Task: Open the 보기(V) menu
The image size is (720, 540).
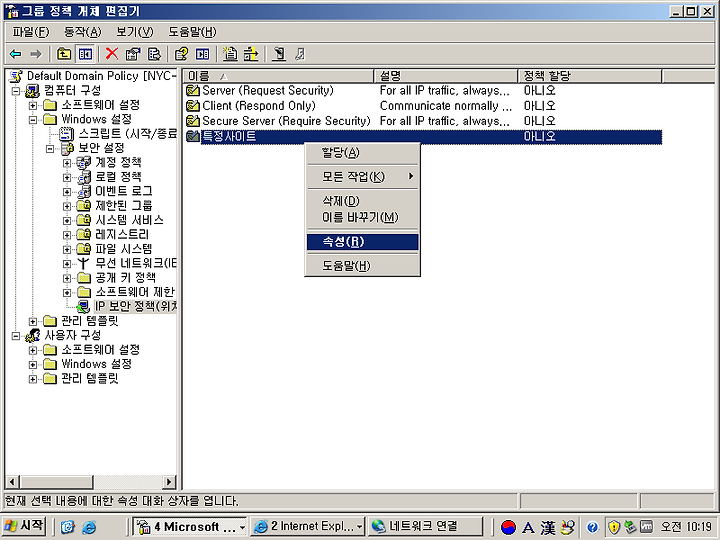Action: pyautogui.click(x=135, y=32)
